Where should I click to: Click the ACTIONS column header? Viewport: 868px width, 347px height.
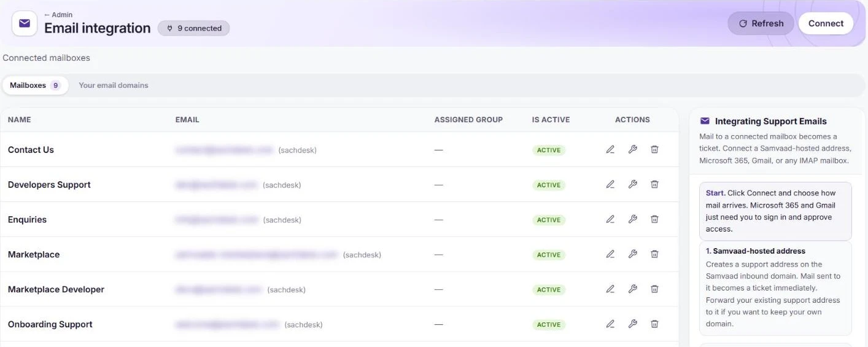pos(632,120)
